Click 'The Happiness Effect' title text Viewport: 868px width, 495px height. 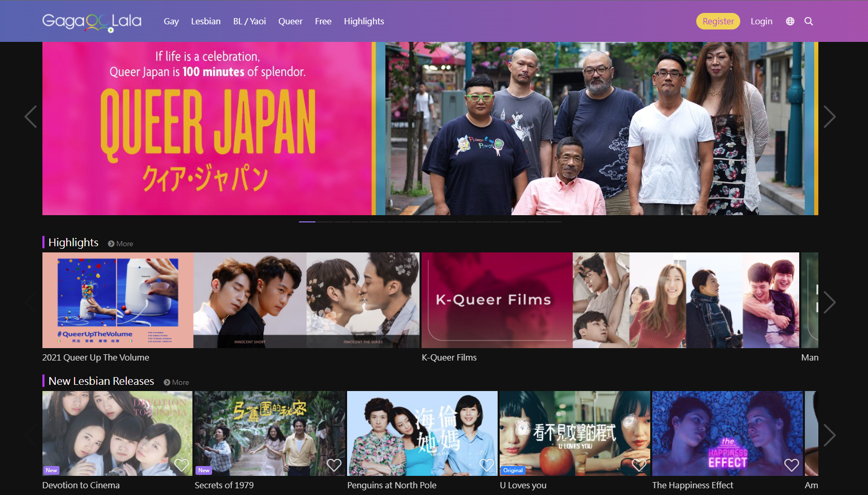(x=693, y=485)
